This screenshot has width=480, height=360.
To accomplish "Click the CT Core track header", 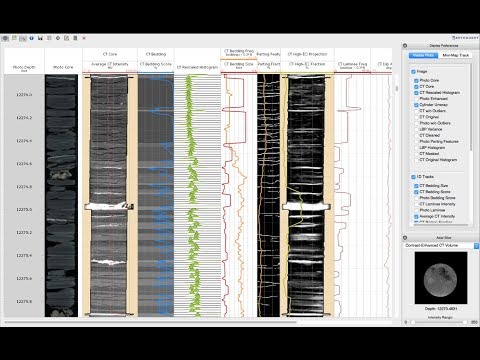I will click(x=110, y=54).
